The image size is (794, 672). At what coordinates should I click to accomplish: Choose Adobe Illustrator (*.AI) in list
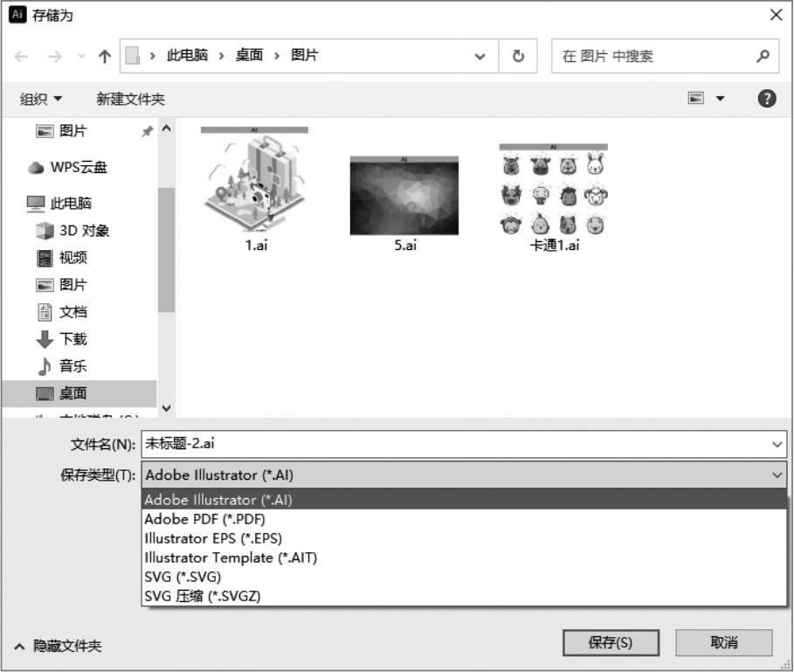(464, 500)
